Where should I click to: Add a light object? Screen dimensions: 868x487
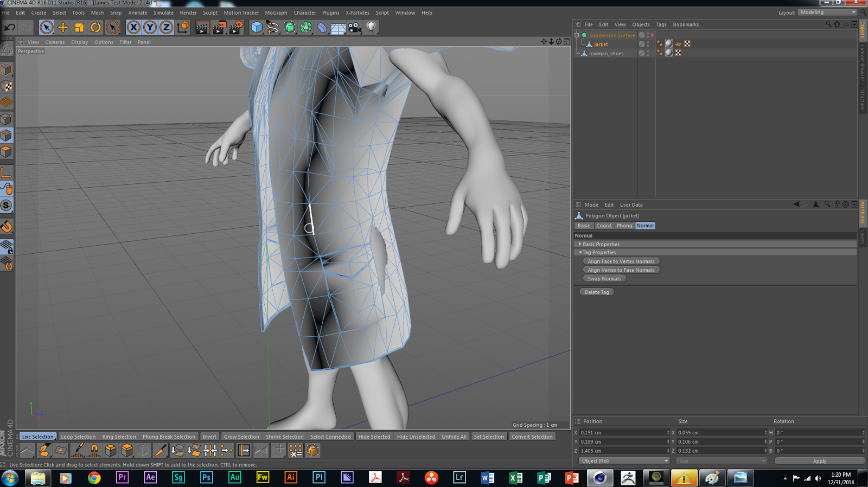tap(371, 27)
